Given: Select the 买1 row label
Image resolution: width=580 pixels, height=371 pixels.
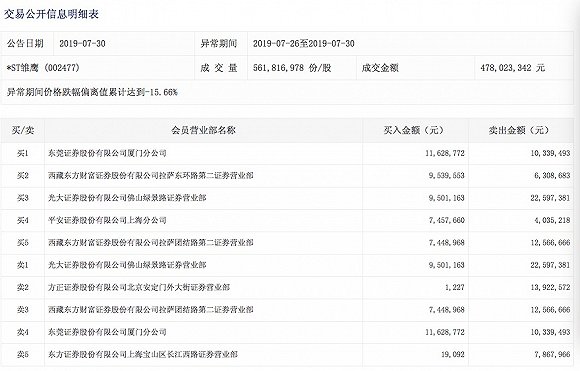Looking at the screenshot, I should (x=23, y=153).
